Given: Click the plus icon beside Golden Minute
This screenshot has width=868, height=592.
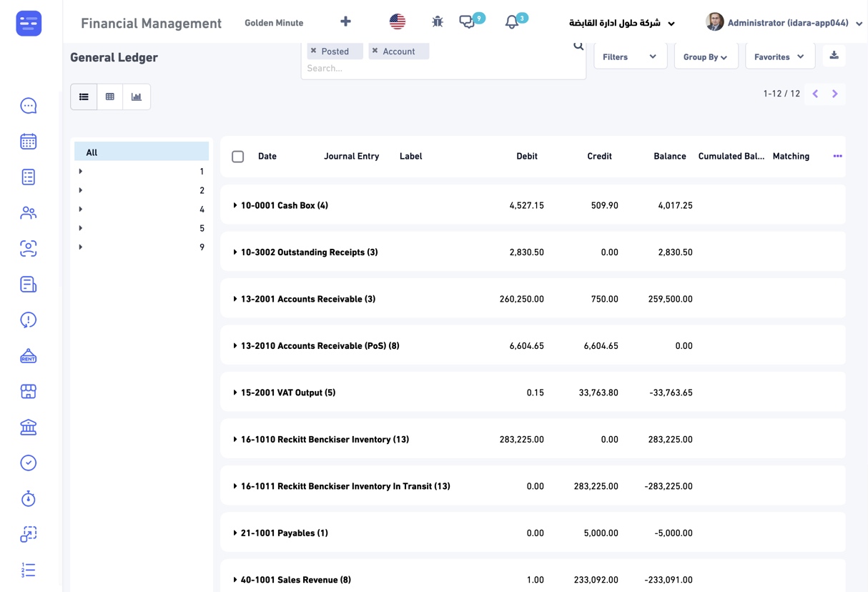Looking at the screenshot, I should point(345,22).
